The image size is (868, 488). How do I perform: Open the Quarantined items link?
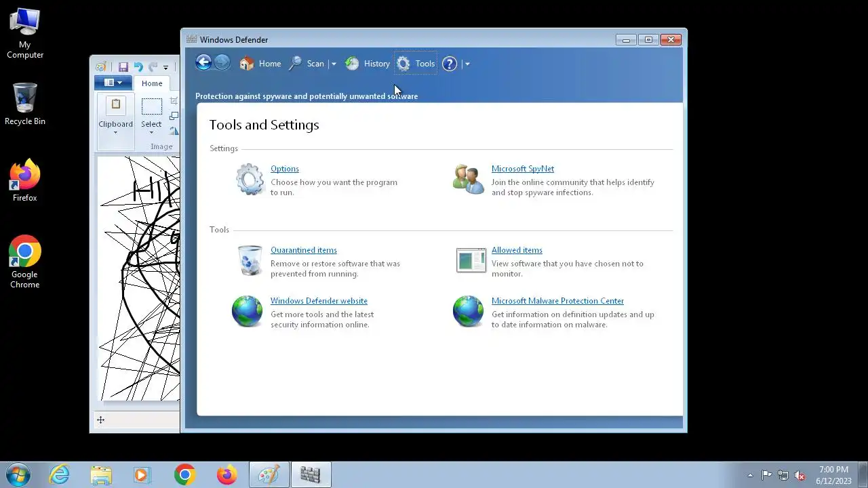coord(304,250)
